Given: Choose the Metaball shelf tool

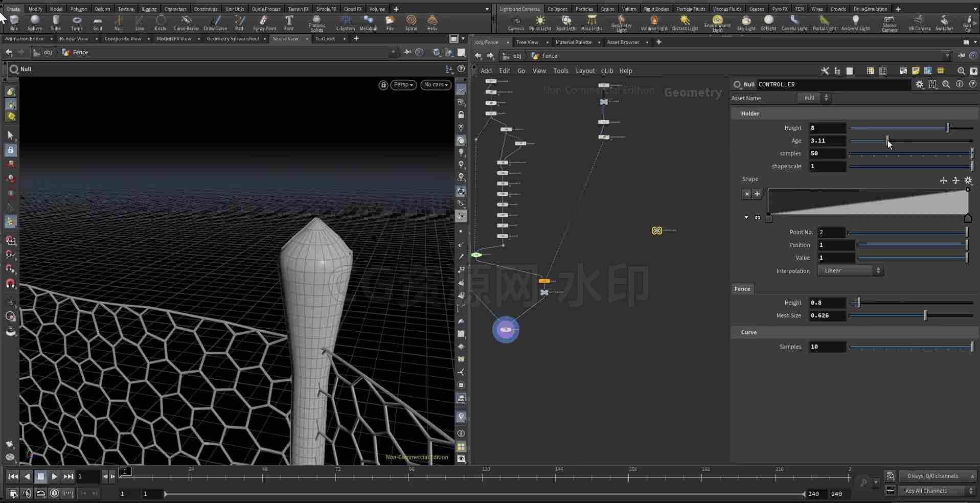Looking at the screenshot, I should tap(368, 23).
